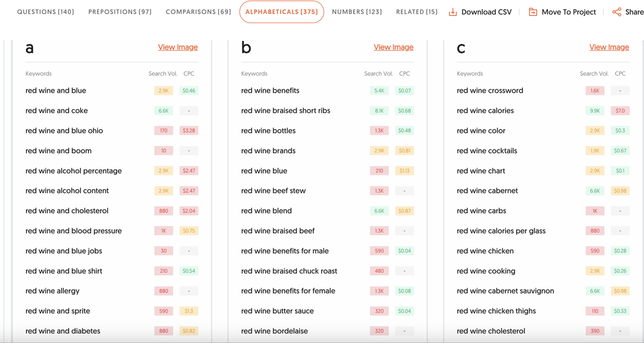The height and width of the screenshot is (343, 644).
Task: Select the Comparisons (69) tab
Action: pyautogui.click(x=198, y=12)
